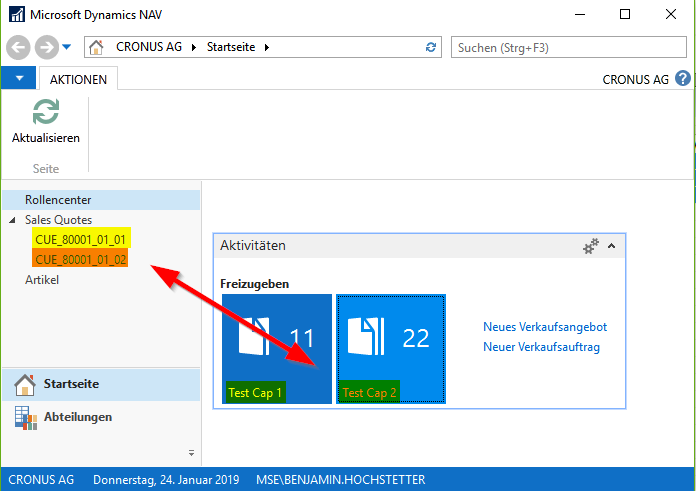
Task: Select the AKTIONEN ribbon tab
Action: (78, 79)
